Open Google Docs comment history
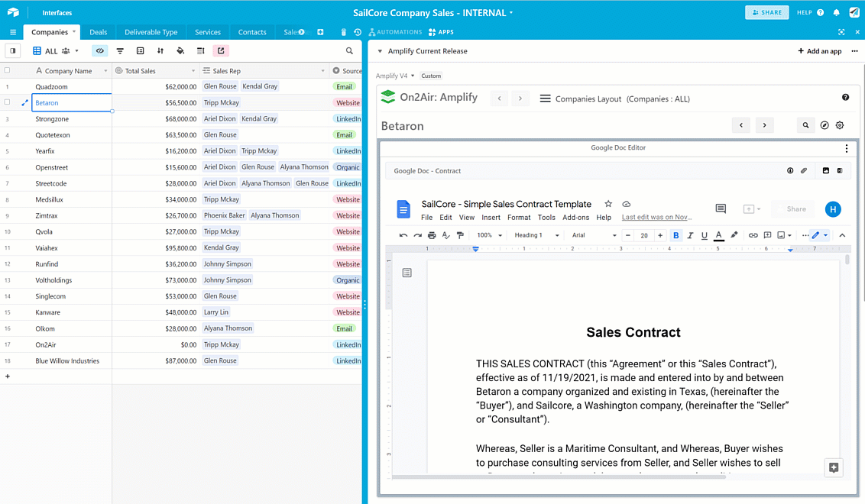 click(721, 208)
